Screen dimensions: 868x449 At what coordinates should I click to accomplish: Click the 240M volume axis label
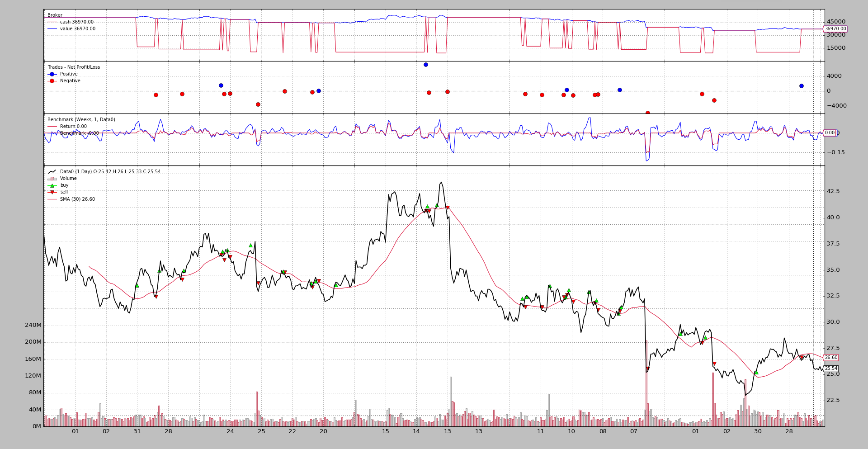33,325
